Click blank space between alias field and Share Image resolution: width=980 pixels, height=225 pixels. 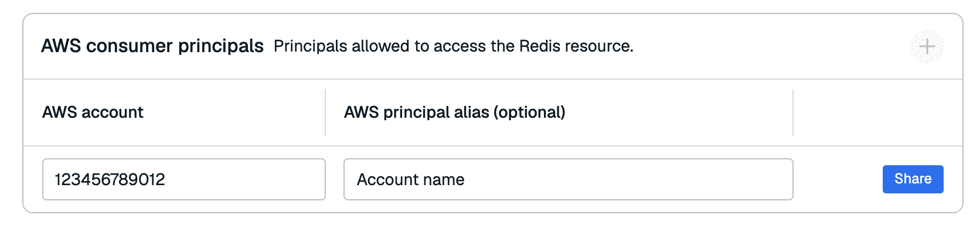tap(838, 179)
